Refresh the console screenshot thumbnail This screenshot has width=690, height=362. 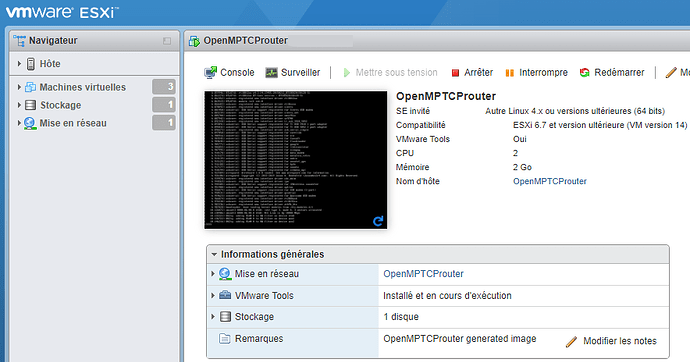pos(378,221)
